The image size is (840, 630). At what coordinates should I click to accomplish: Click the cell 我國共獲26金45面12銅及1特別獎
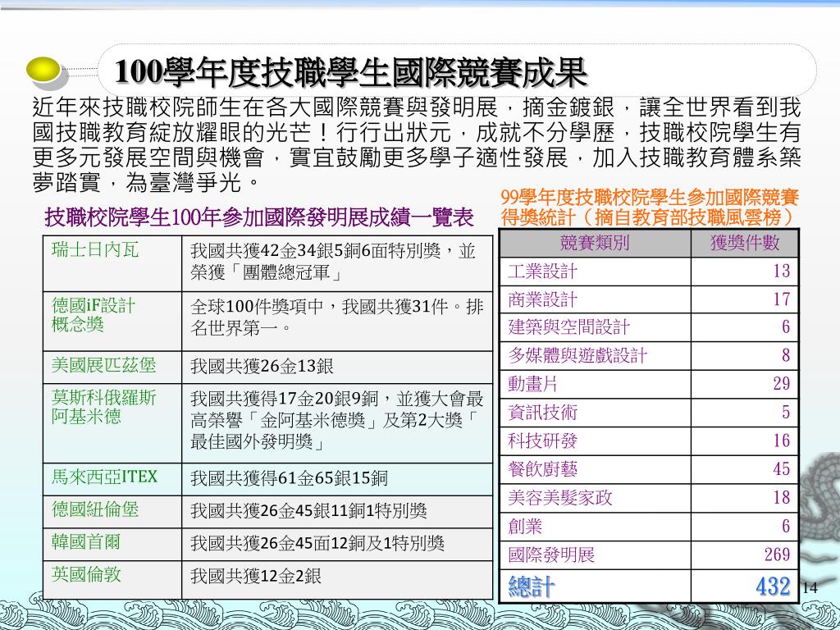click(x=337, y=545)
